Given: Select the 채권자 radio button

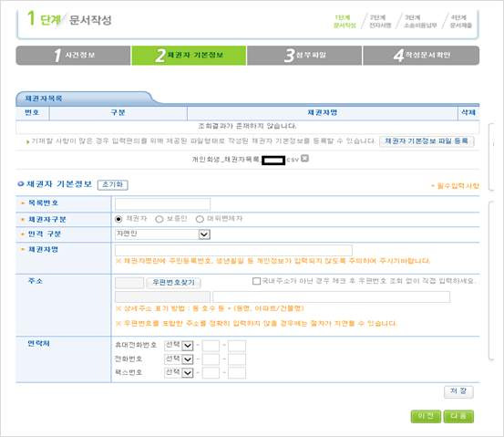Looking at the screenshot, I should tap(118, 219).
